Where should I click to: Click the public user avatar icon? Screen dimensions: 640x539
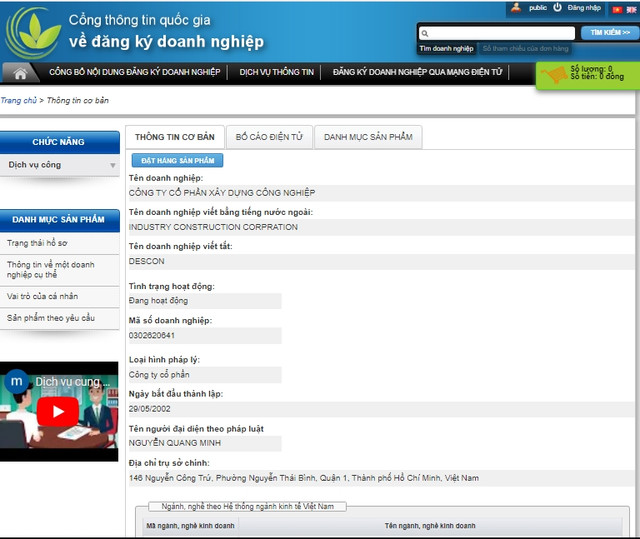(516, 8)
